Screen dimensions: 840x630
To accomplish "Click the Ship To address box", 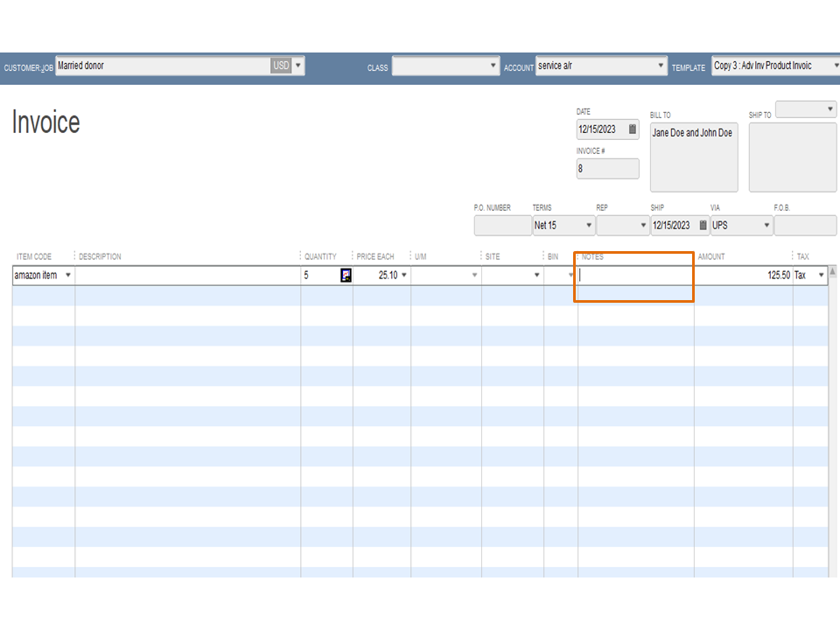I will point(793,157).
